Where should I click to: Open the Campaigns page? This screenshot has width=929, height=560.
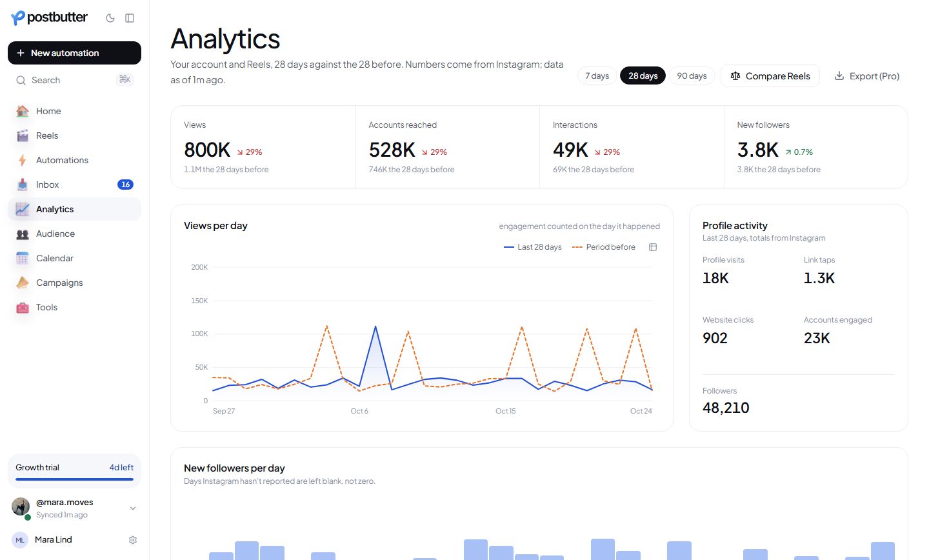[74, 283]
